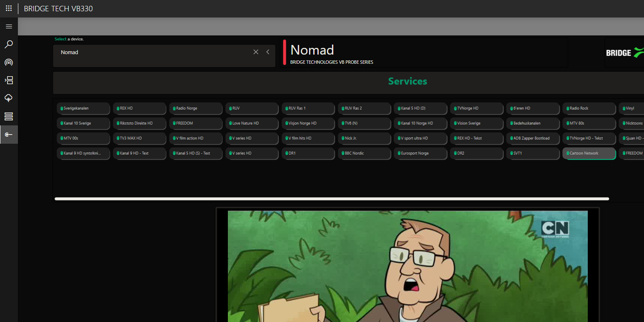Select the Kanal 9 HD - Text service
The image size is (644, 322).
(140, 153)
